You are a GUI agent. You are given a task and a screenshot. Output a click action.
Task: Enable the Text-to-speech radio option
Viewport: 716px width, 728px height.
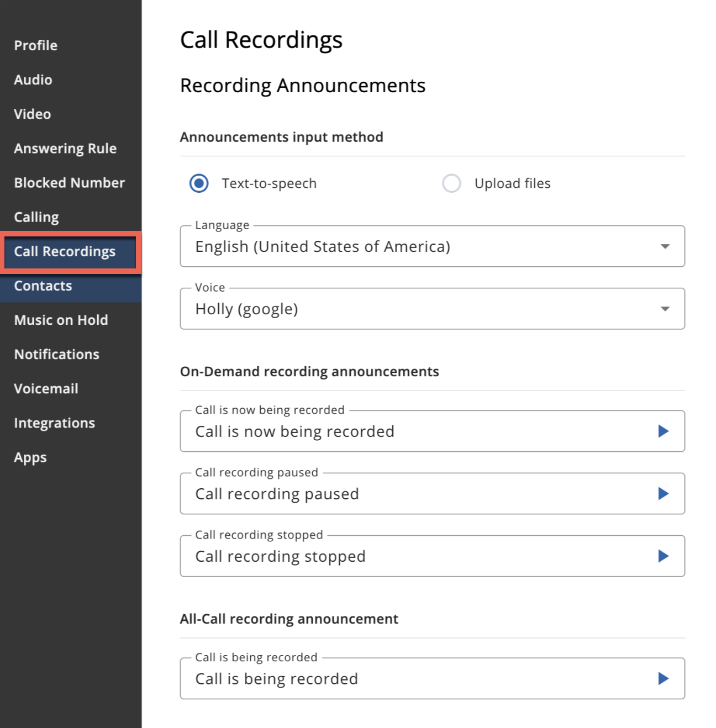pos(199,183)
